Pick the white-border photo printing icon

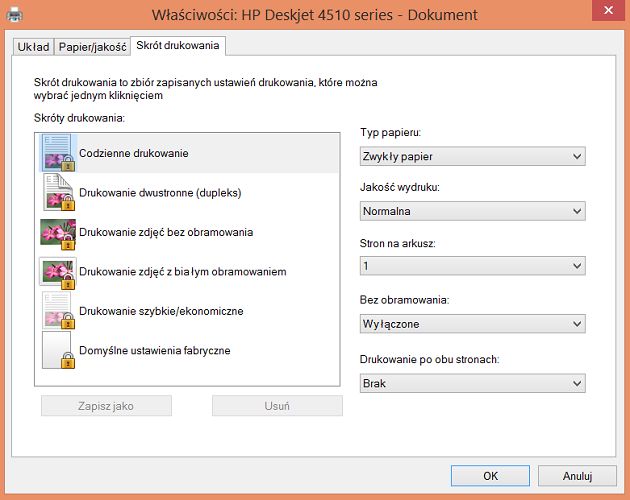click(x=58, y=273)
